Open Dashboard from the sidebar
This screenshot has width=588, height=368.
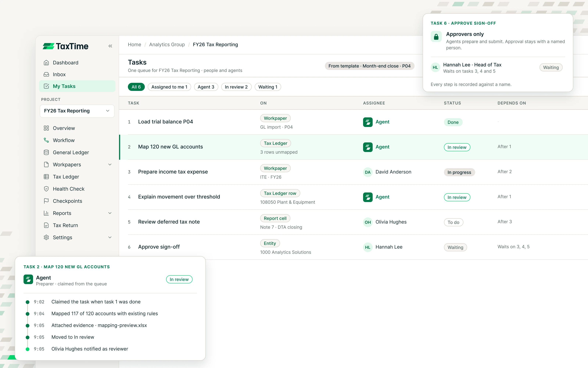tap(77, 63)
